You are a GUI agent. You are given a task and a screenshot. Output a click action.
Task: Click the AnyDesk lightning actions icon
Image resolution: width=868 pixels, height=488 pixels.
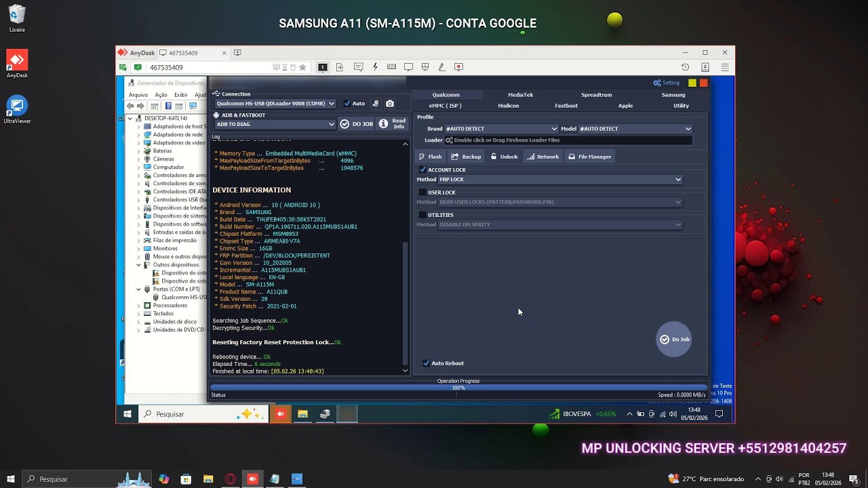(x=375, y=67)
